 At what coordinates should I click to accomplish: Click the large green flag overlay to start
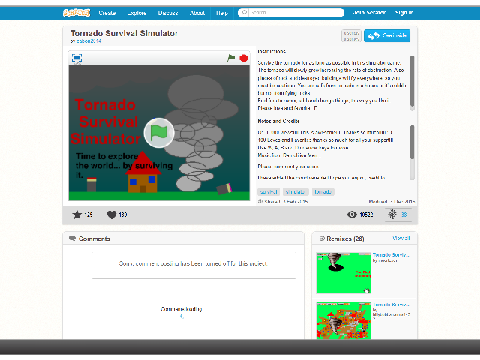(159, 133)
